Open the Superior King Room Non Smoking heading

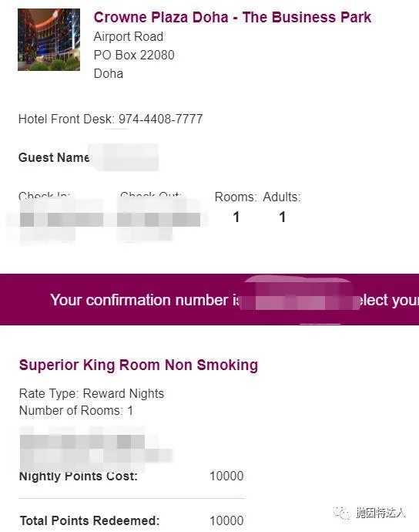point(139,365)
